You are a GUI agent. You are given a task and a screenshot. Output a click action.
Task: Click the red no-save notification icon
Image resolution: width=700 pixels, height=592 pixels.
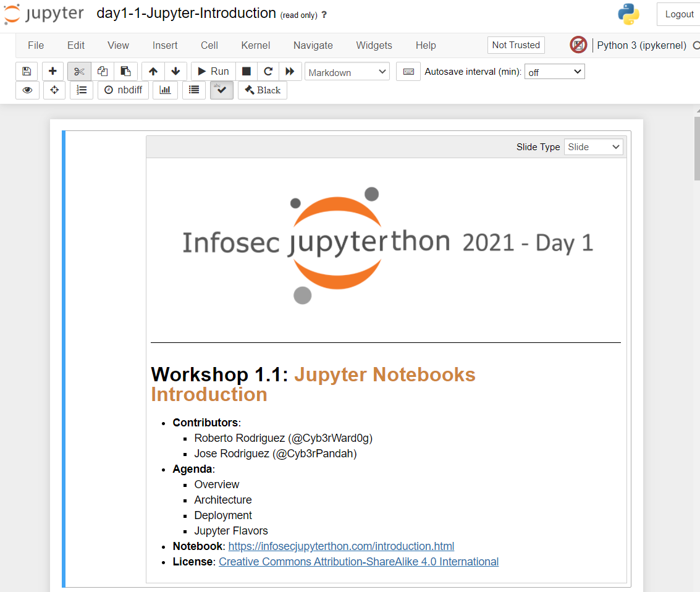[578, 44]
